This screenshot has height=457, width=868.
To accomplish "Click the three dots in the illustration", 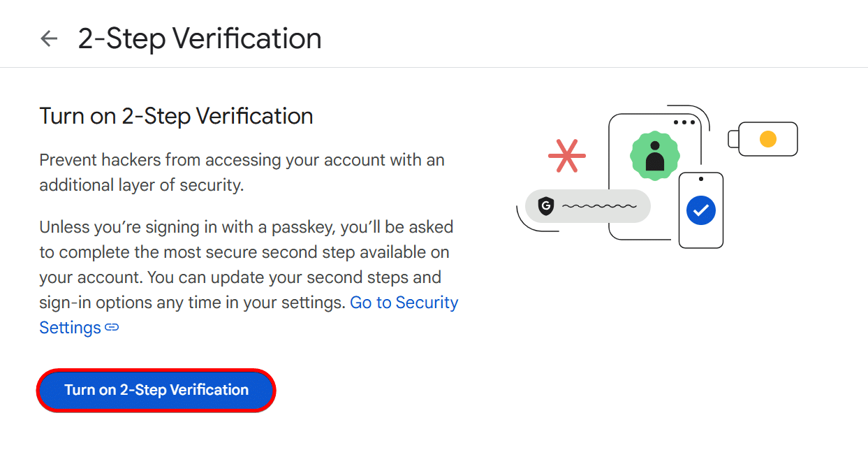I will click(x=684, y=122).
